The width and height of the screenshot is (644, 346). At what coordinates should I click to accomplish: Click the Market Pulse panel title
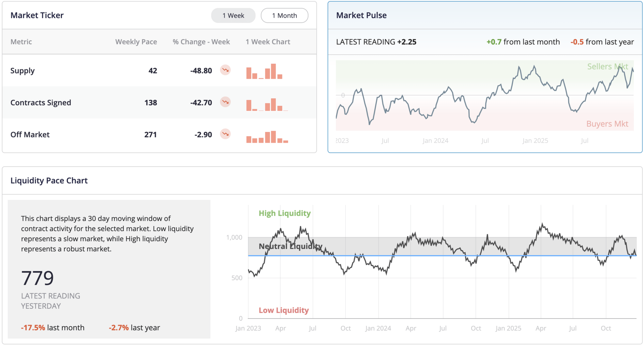tap(361, 15)
